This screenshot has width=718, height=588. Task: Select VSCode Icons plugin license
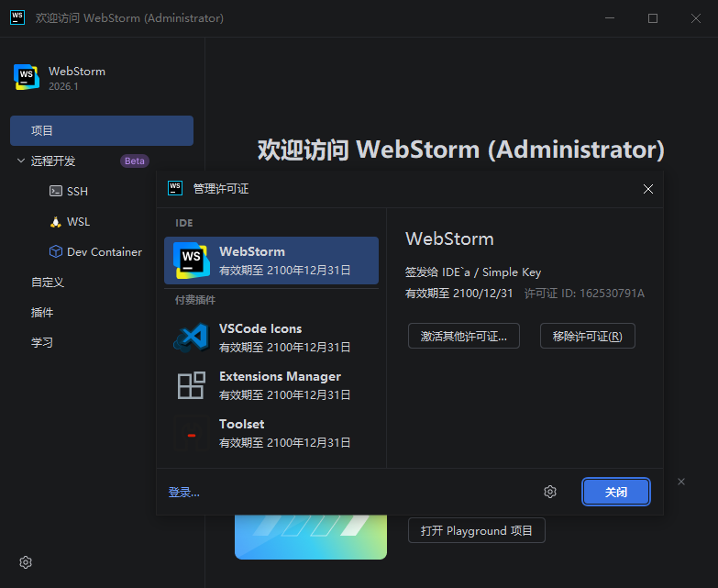tap(271, 338)
